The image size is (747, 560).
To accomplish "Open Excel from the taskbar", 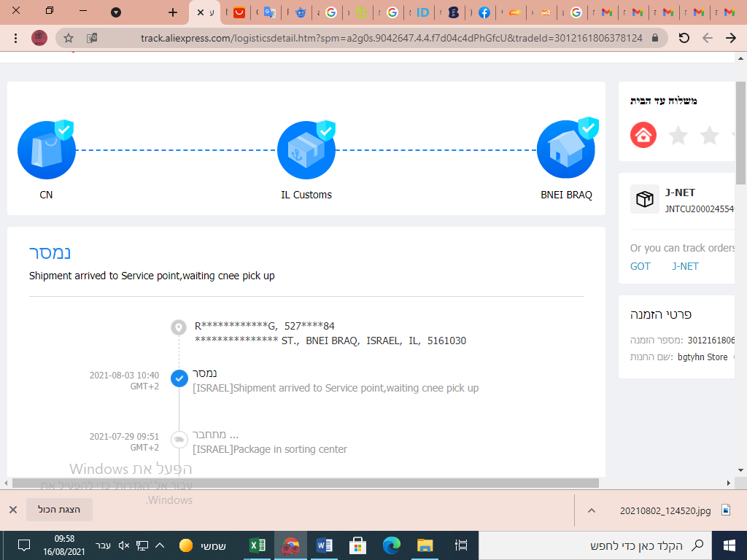I will tap(258, 545).
